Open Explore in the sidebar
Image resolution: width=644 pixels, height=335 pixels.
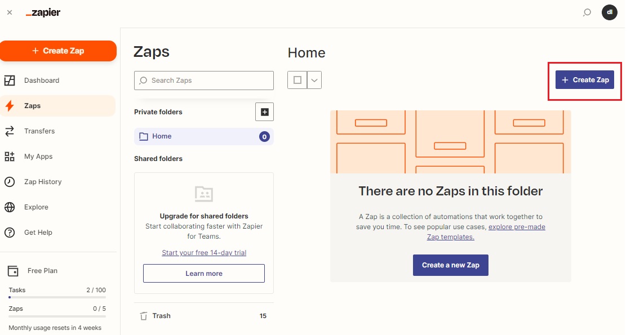coord(36,207)
